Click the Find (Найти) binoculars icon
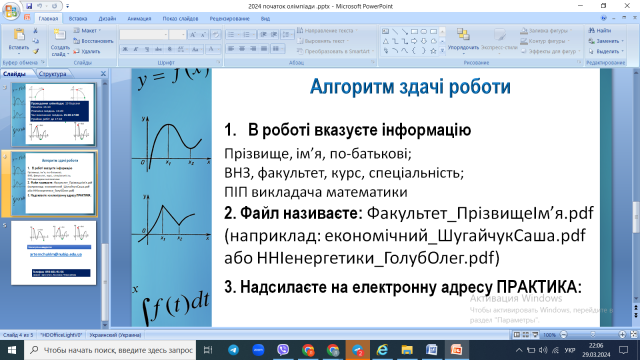 (x=591, y=31)
